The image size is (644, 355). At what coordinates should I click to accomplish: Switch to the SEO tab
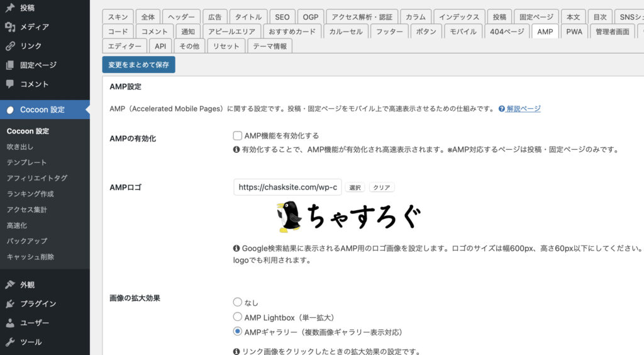pyautogui.click(x=282, y=17)
